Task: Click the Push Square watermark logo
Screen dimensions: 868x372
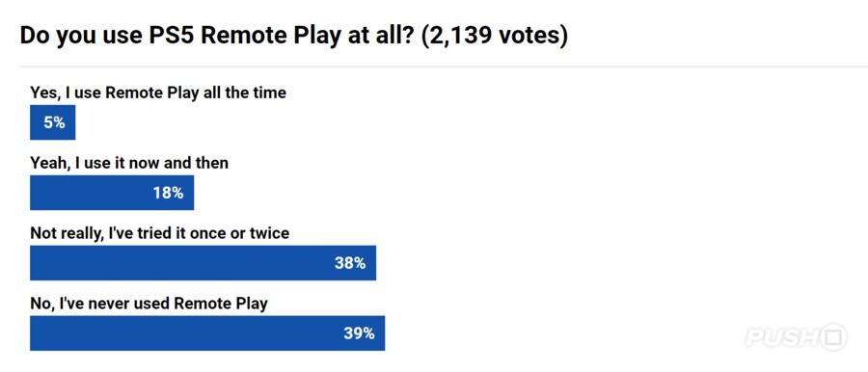Action: tap(796, 337)
